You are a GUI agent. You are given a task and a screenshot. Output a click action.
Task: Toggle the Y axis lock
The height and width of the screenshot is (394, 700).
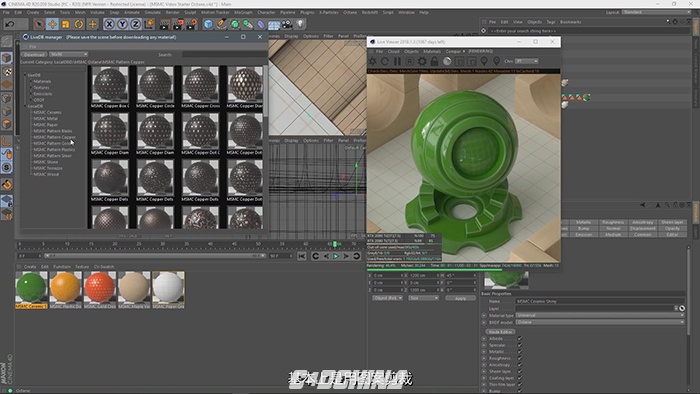(x=122, y=24)
